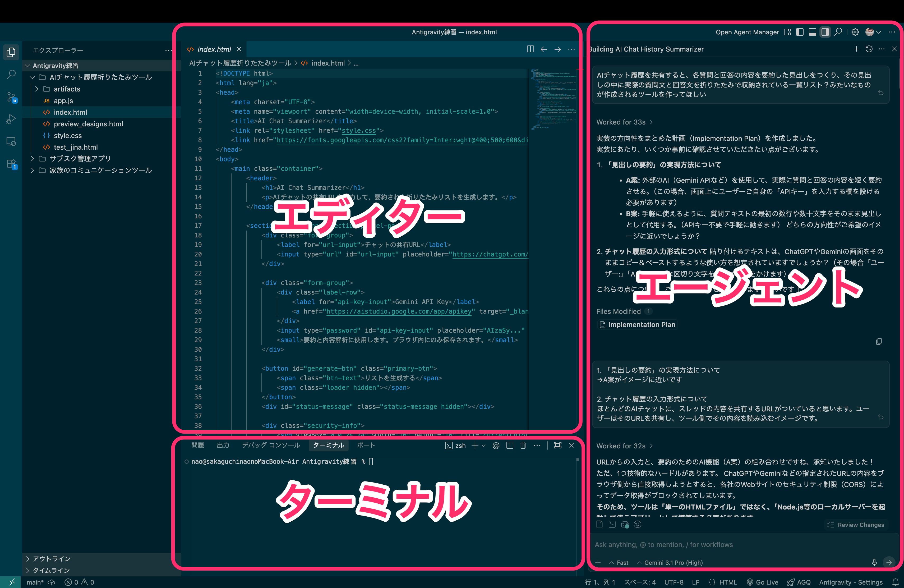904x588 pixels.
Task: Hide the secondary sidebar panel
Action: coord(825,32)
